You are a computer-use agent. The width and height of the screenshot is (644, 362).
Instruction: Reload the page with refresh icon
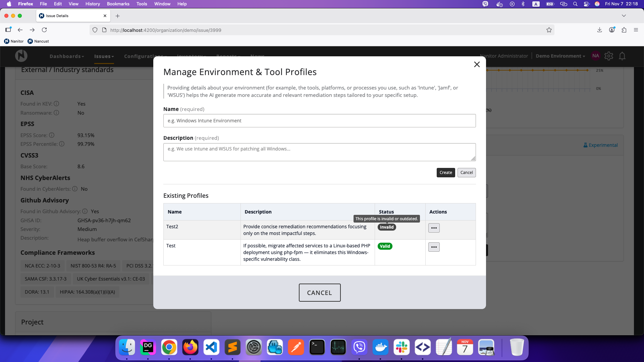[x=44, y=30]
